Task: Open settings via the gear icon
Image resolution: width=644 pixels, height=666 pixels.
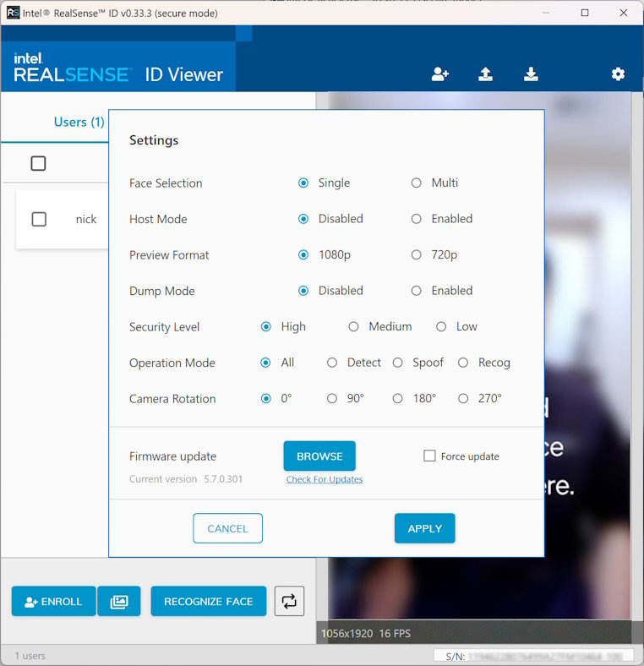Action: (618, 74)
